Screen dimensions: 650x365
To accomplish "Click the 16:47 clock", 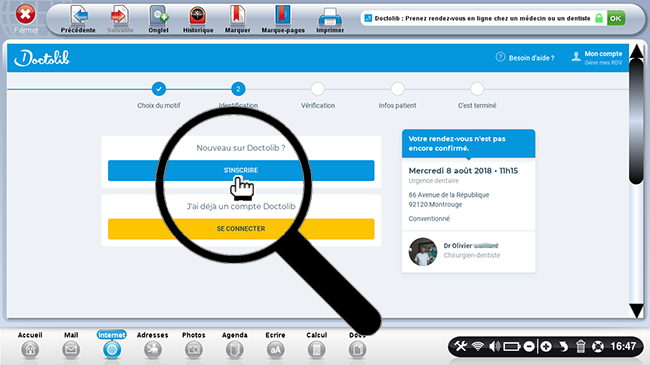I will coord(623,346).
